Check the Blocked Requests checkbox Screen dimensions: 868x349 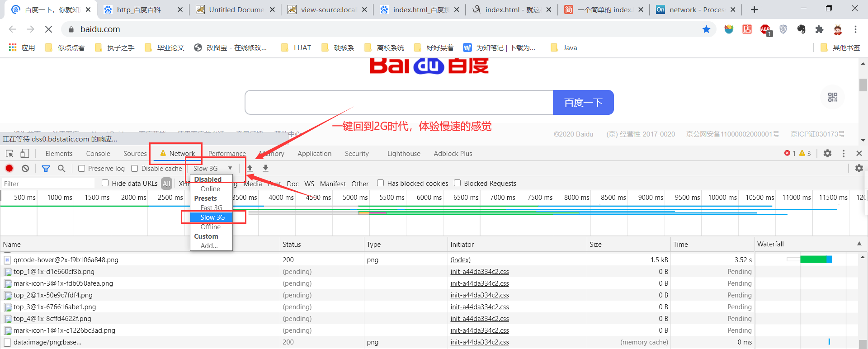pyautogui.click(x=457, y=183)
